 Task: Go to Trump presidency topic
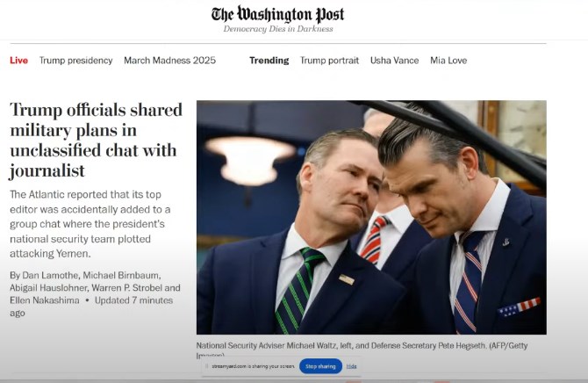coord(76,61)
